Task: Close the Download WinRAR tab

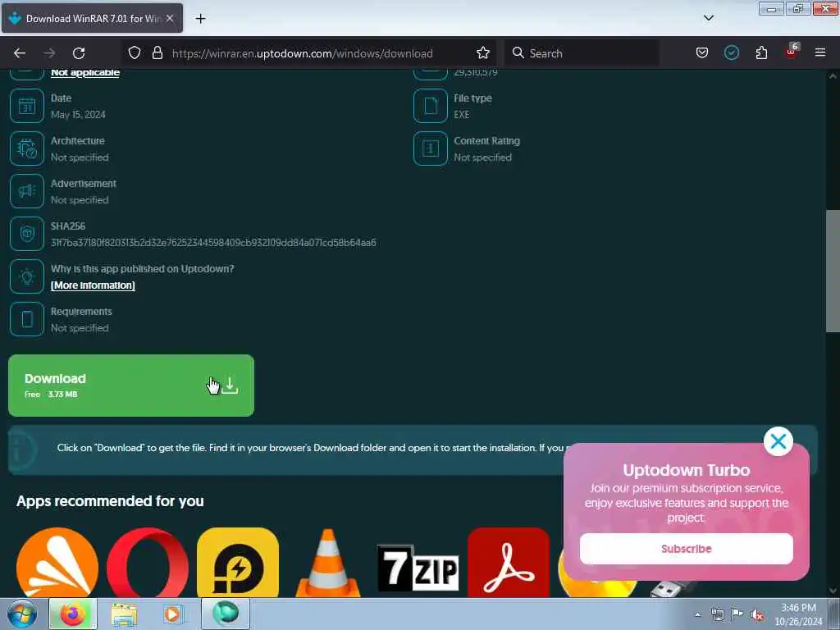Action: [170, 18]
